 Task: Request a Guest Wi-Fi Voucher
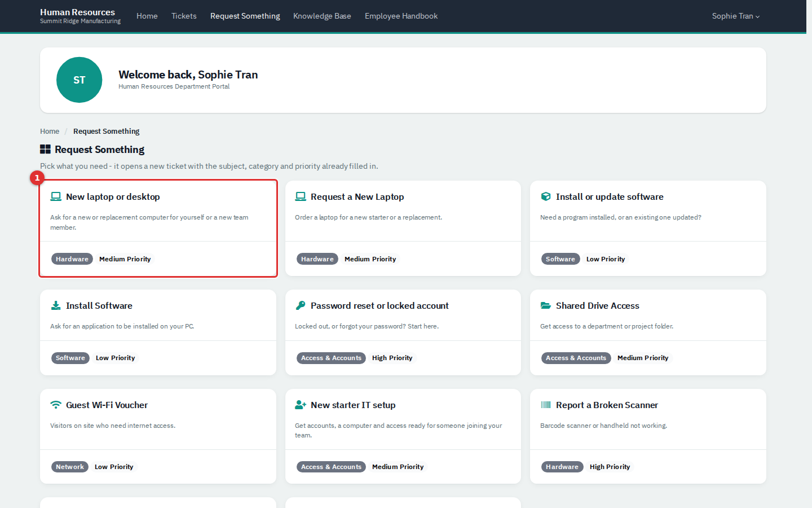tap(158, 436)
